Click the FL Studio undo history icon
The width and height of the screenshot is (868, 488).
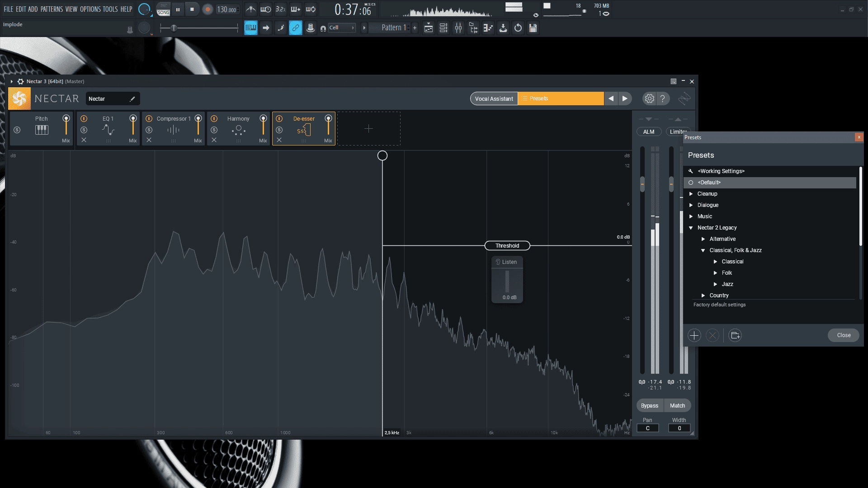[x=518, y=28]
